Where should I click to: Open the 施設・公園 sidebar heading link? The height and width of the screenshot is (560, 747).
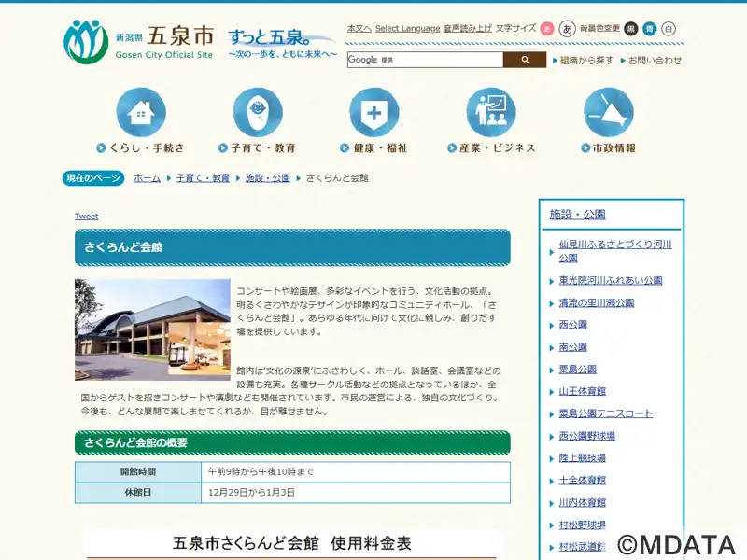coord(577,215)
